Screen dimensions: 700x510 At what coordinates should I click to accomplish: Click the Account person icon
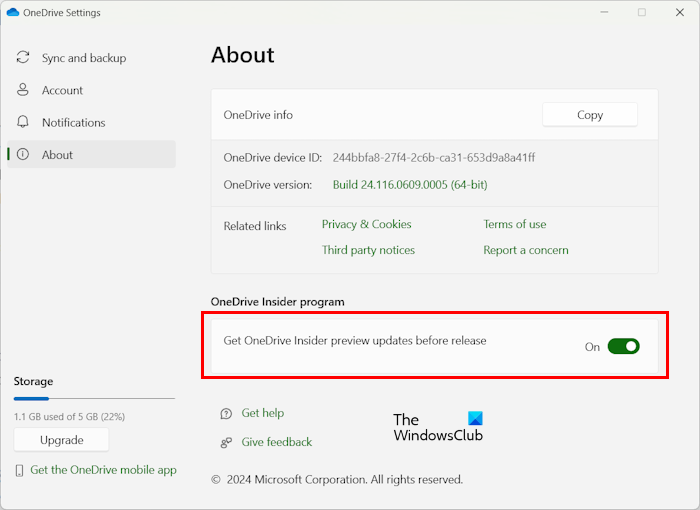[x=23, y=90]
